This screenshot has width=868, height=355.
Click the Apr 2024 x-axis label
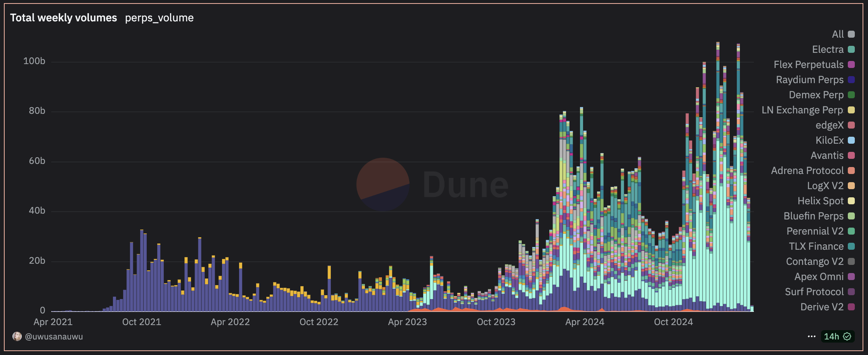(x=585, y=322)
